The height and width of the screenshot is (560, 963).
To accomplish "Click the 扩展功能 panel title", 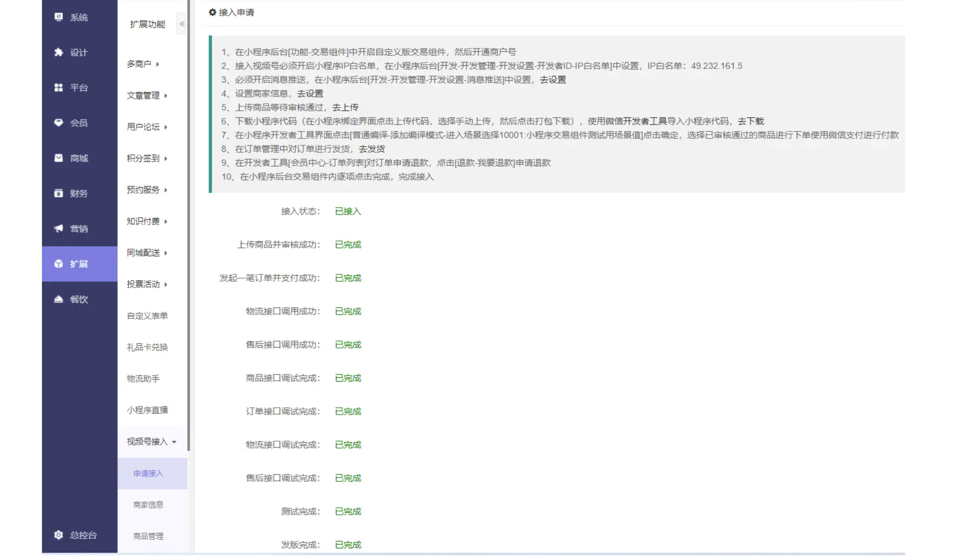I will point(147,24).
